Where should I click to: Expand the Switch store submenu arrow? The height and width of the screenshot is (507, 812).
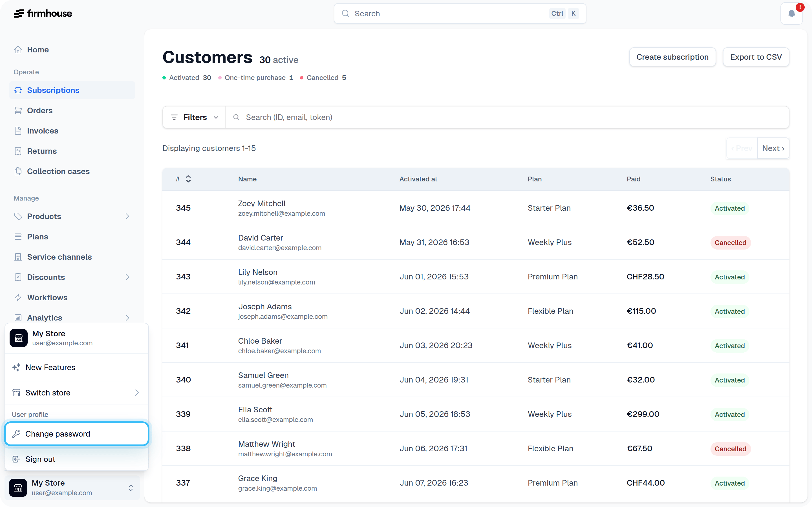point(137,393)
